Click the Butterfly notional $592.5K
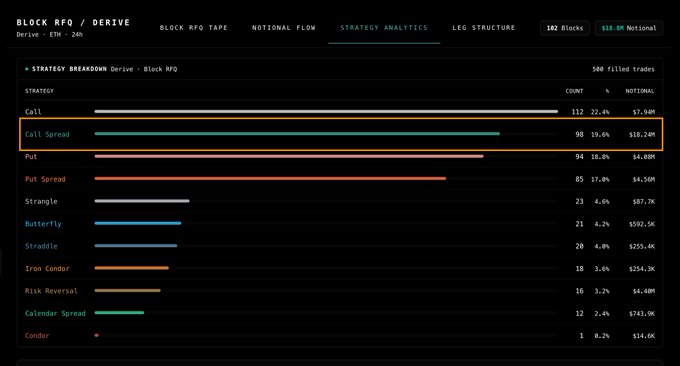Viewport: 680px width, 366px height. 642,224
